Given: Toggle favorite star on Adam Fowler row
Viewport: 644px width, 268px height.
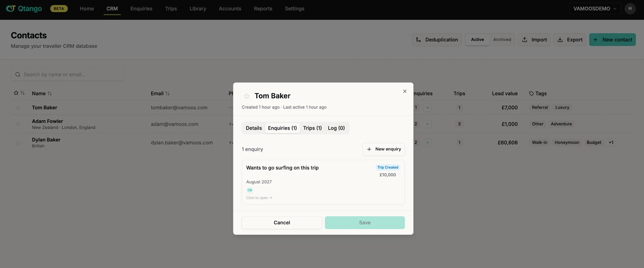Looking at the screenshot, I should point(18,124).
